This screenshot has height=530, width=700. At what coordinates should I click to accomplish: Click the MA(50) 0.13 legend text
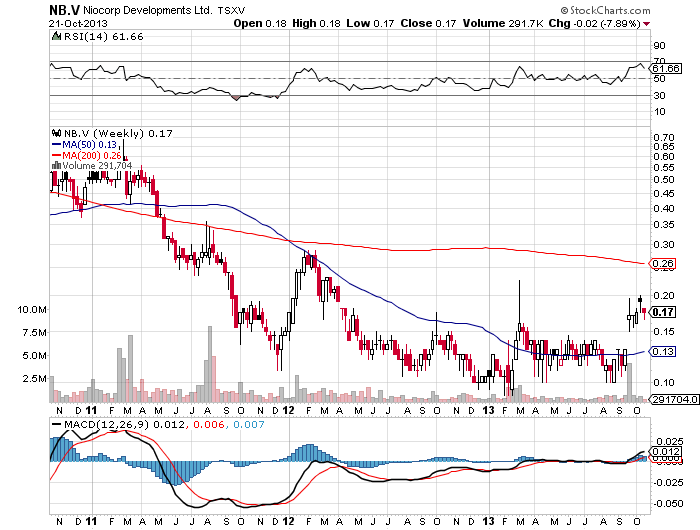click(x=90, y=144)
